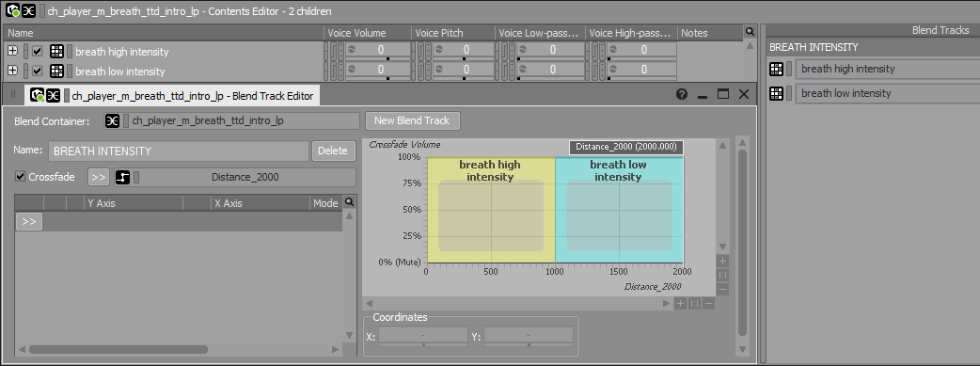980x366 pixels.
Task: Click Voice High-pass value for breath low intensity
Action: point(643,70)
